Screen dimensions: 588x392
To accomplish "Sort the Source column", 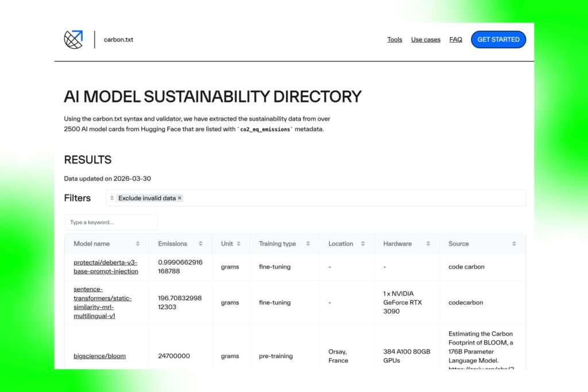I will coord(516,243).
